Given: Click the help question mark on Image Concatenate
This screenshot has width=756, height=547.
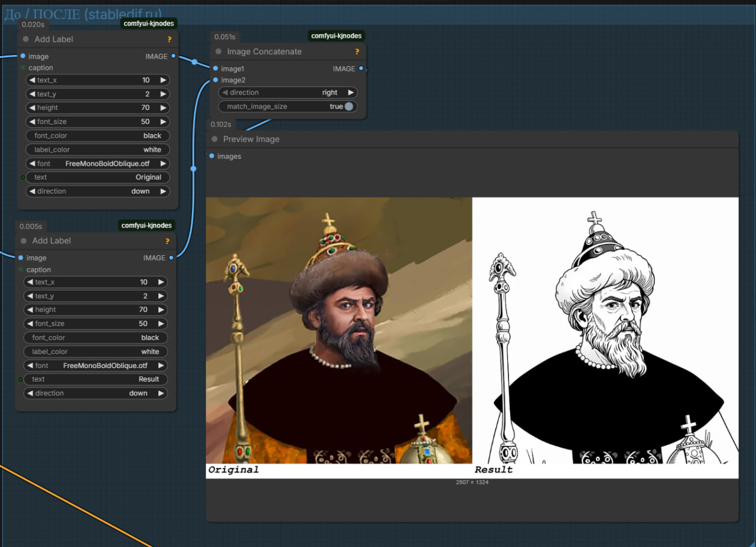Looking at the screenshot, I should 357,52.
